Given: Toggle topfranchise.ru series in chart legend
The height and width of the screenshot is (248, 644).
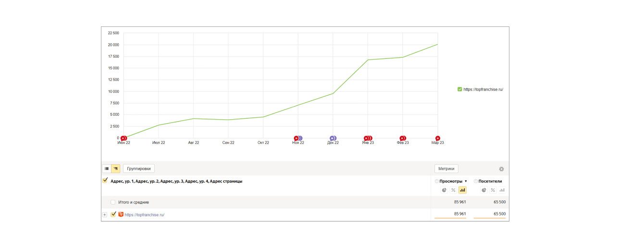Looking at the screenshot, I should [x=460, y=89].
